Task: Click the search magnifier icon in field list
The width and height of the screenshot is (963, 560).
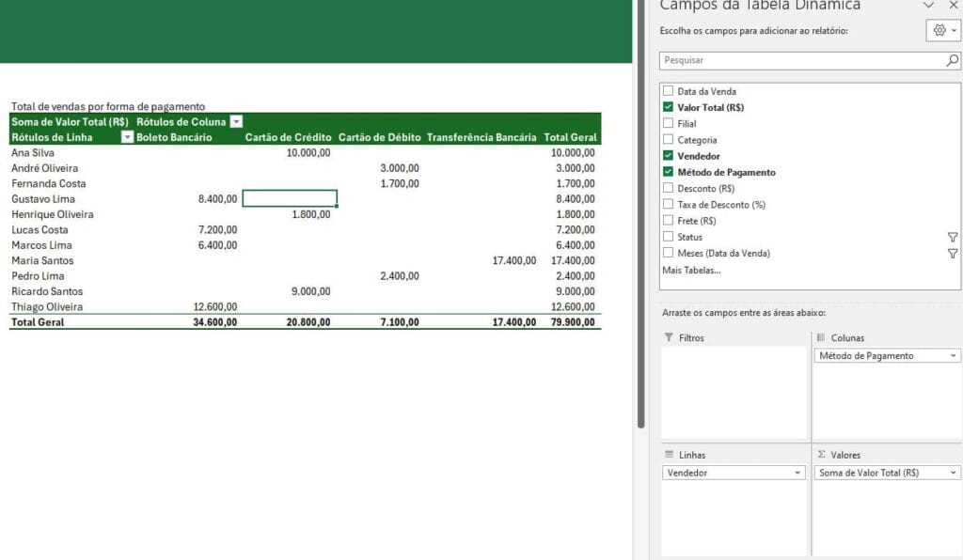Action: 952,60
